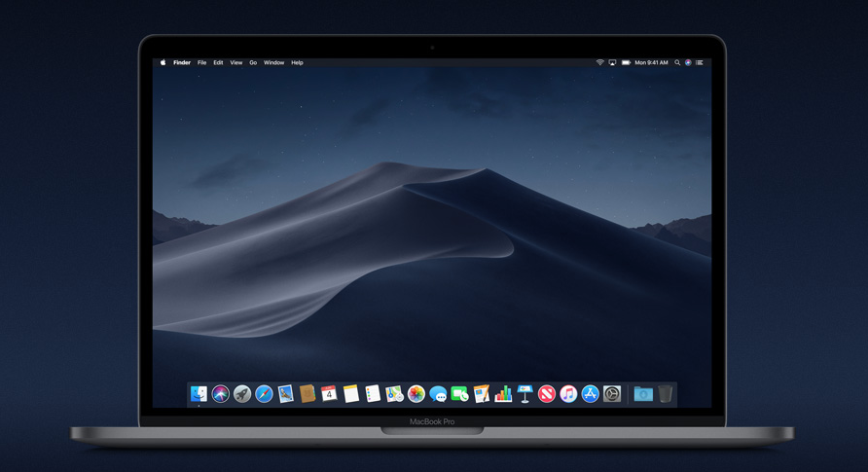This screenshot has width=868, height=472.
Task: Open Maps icon in the Dock
Action: [394, 394]
